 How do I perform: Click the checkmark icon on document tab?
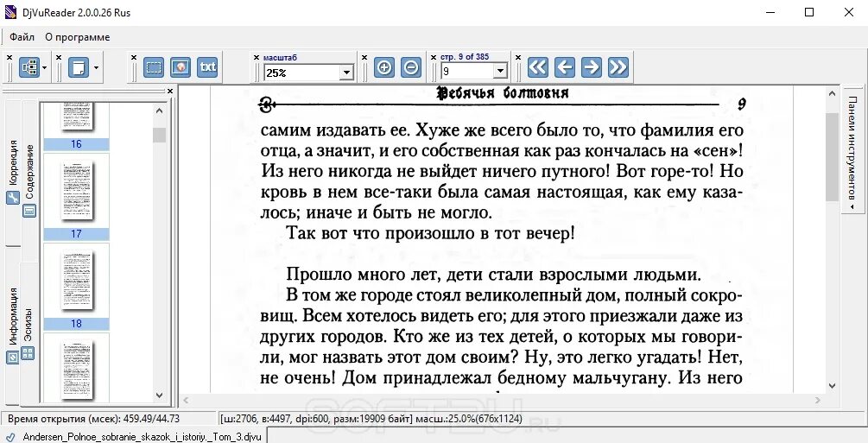pos(10,436)
